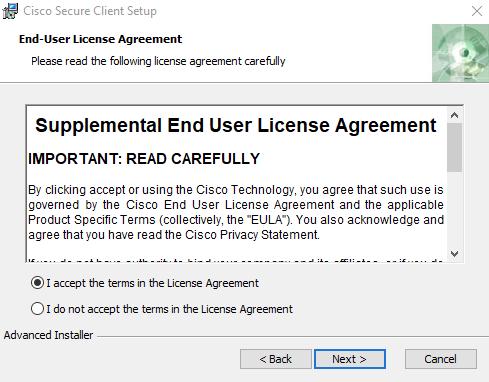Click 'Cisco Privacy Statement' text in the license
Image resolution: width=489 pixels, height=382 pixels.
251,235
